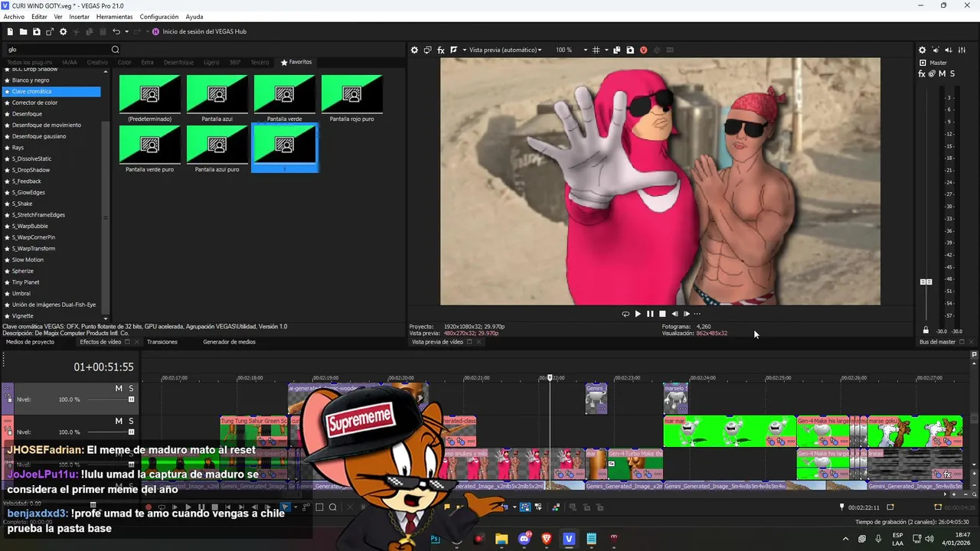This screenshot has width=980, height=551.
Task: Adjust the top track Nivel slider
Action: tap(131, 399)
